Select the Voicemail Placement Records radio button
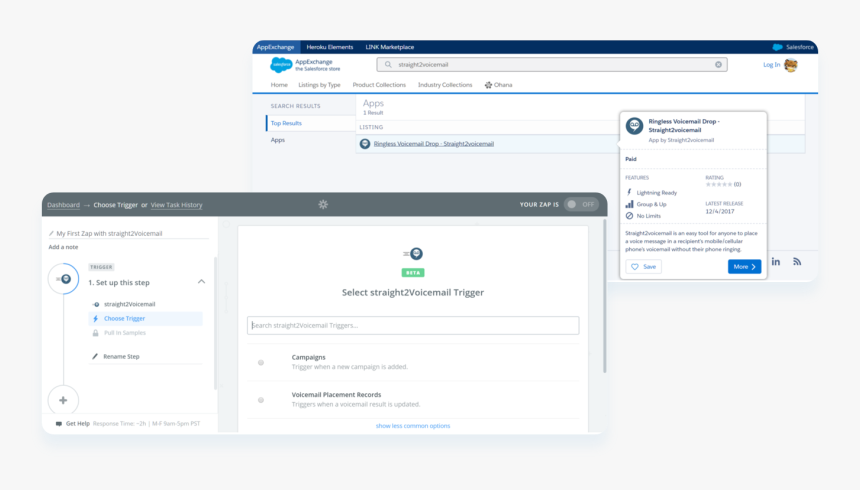860x490 pixels. [261, 400]
